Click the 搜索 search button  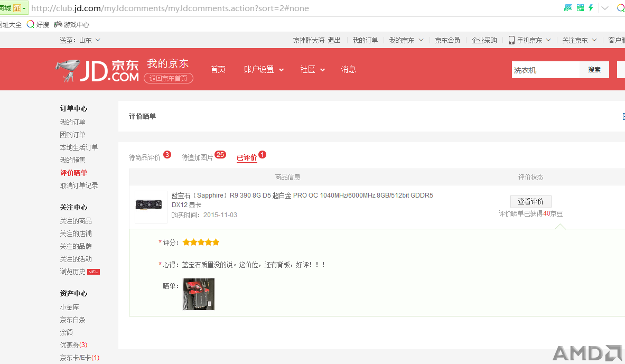pos(594,70)
